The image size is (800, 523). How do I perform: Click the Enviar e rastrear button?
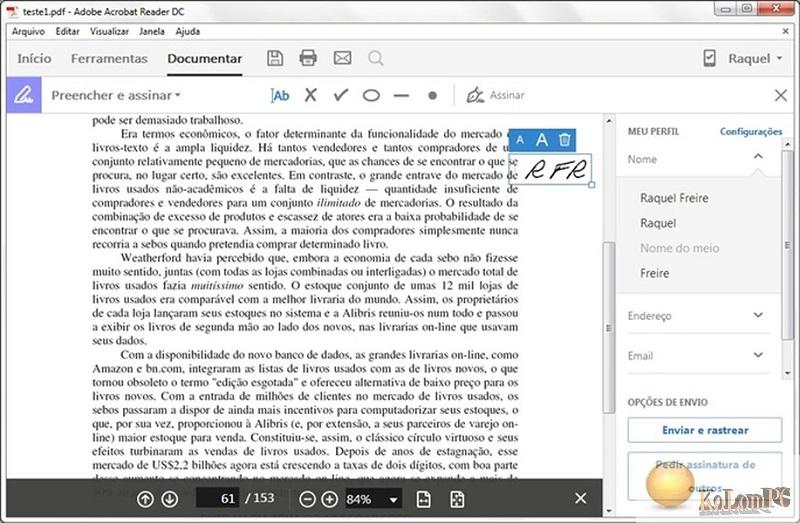click(x=705, y=430)
